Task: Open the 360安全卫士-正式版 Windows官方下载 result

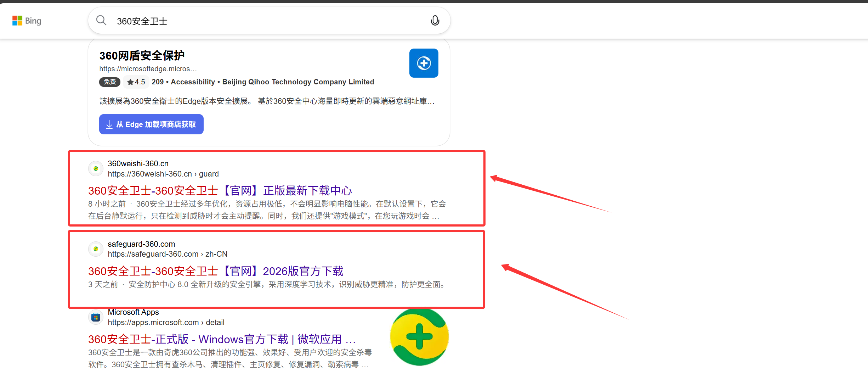Action: 222,339
